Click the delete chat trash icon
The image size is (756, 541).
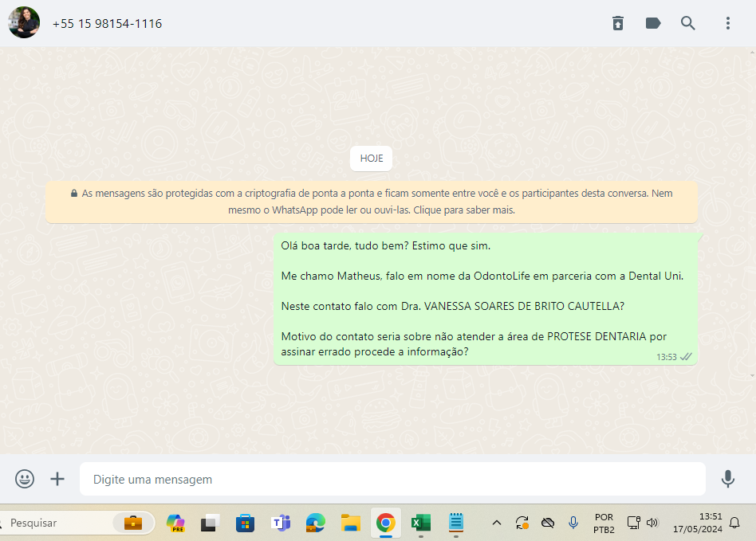click(x=617, y=23)
